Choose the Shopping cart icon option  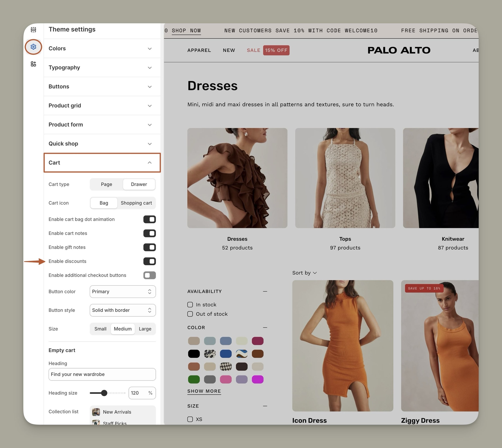coord(136,203)
